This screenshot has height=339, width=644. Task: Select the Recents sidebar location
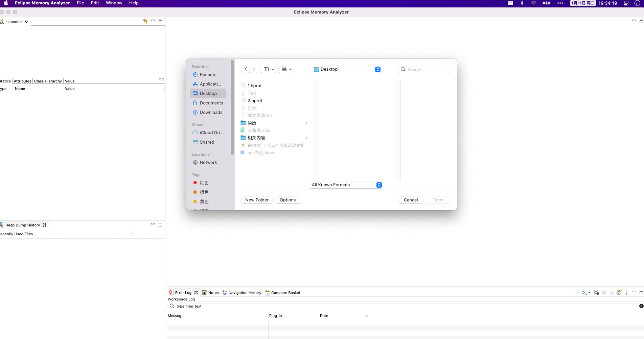[x=208, y=75]
